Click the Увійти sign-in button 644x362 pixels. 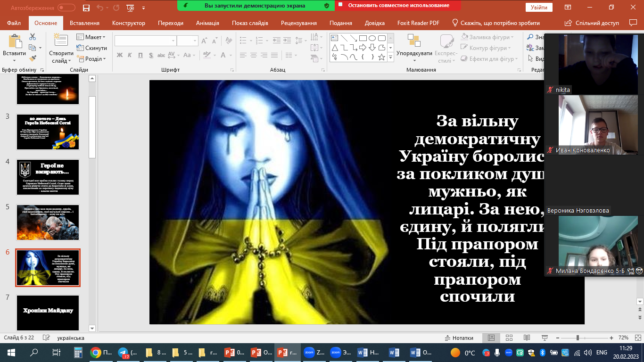pyautogui.click(x=539, y=8)
